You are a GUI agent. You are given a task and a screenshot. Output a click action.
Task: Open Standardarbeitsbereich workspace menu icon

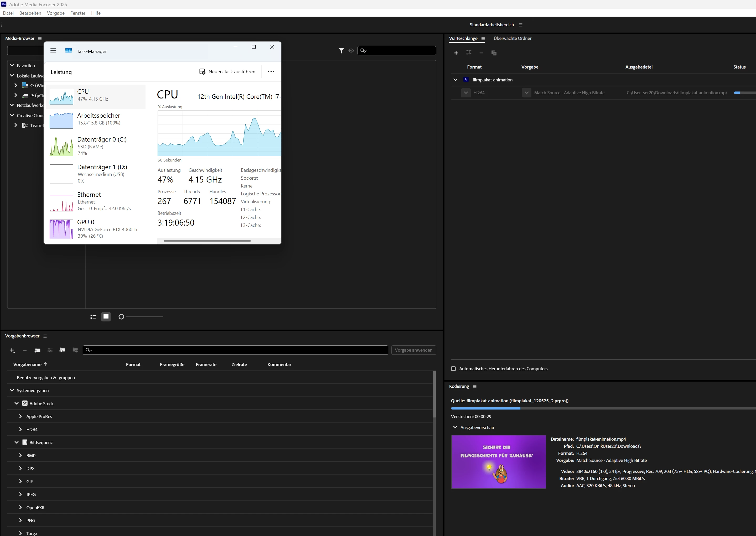521,25
